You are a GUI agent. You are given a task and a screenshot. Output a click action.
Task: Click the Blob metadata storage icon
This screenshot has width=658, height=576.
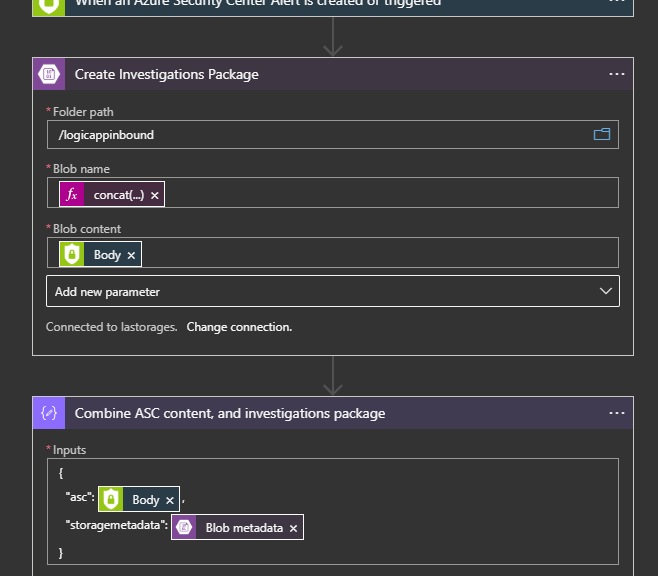pos(184,528)
